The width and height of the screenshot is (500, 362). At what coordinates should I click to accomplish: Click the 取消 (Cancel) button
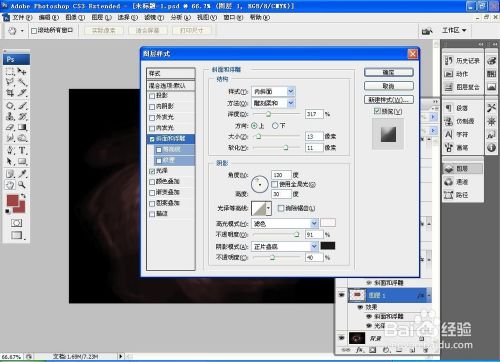coord(389,86)
